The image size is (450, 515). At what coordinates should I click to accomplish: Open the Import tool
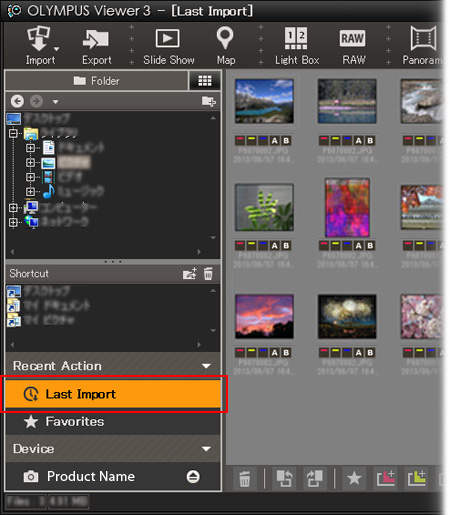click(x=39, y=45)
